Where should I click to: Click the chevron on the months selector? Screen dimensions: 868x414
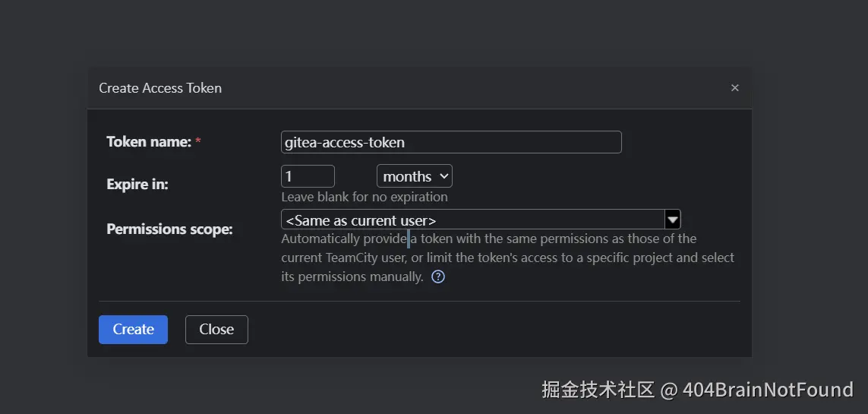[444, 177]
